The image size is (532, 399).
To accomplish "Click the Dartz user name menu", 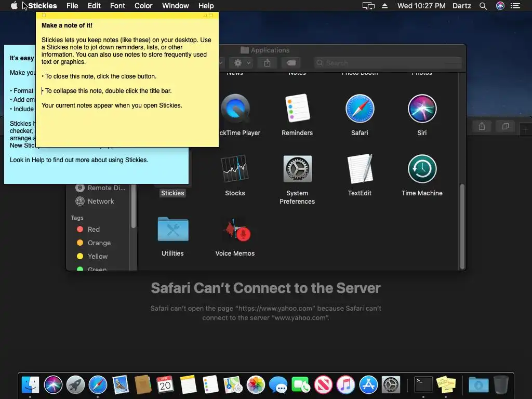I will [x=462, y=6].
